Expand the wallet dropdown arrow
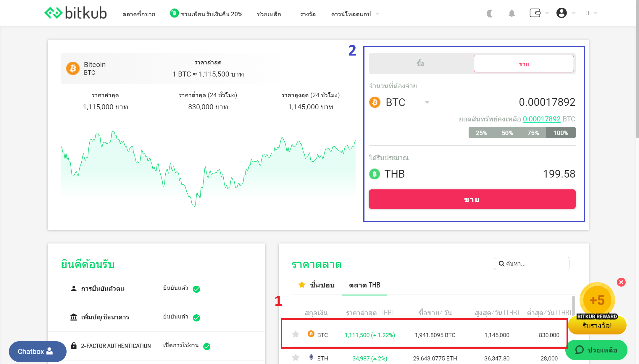 [547, 13]
